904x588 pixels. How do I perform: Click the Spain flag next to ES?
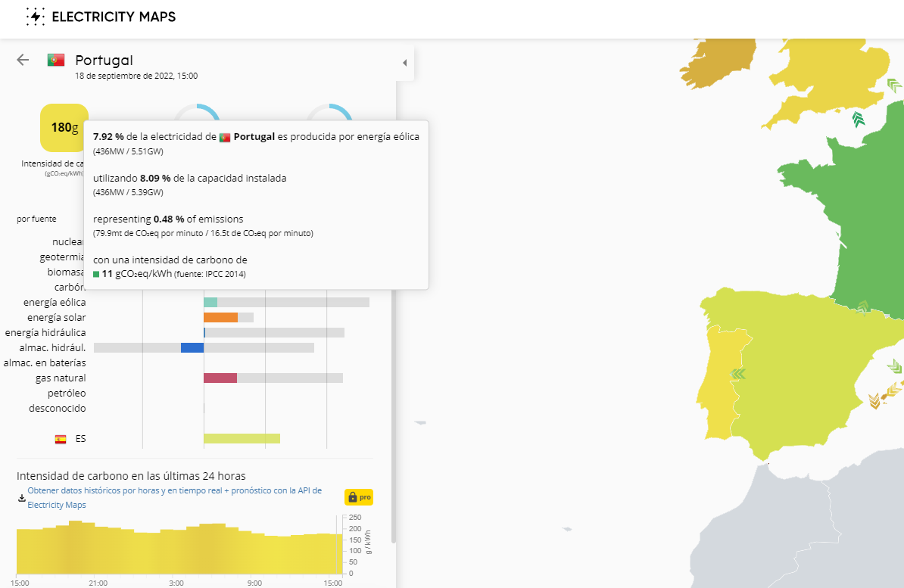click(x=61, y=439)
